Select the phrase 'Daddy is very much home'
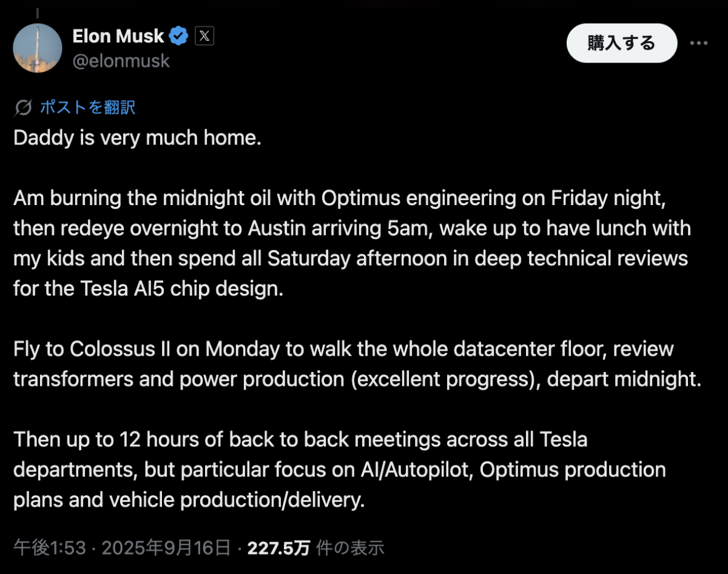The image size is (728, 574). tap(136, 138)
